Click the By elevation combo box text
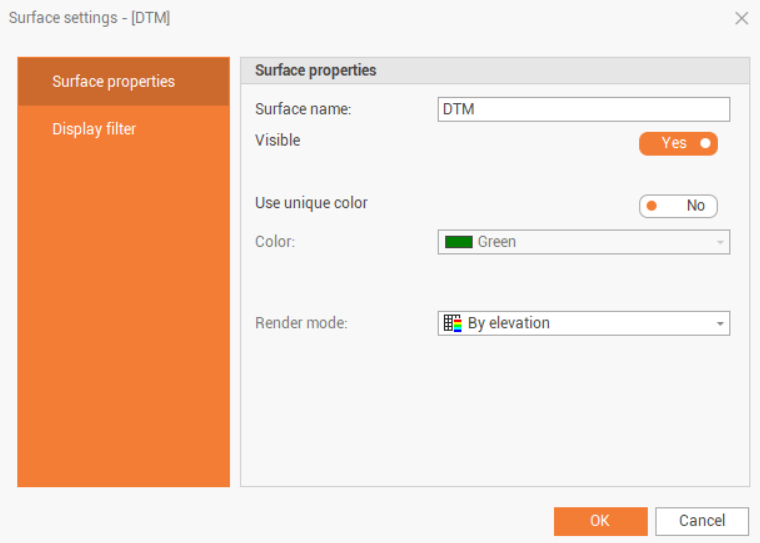The height and width of the screenshot is (543, 760). point(508,323)
